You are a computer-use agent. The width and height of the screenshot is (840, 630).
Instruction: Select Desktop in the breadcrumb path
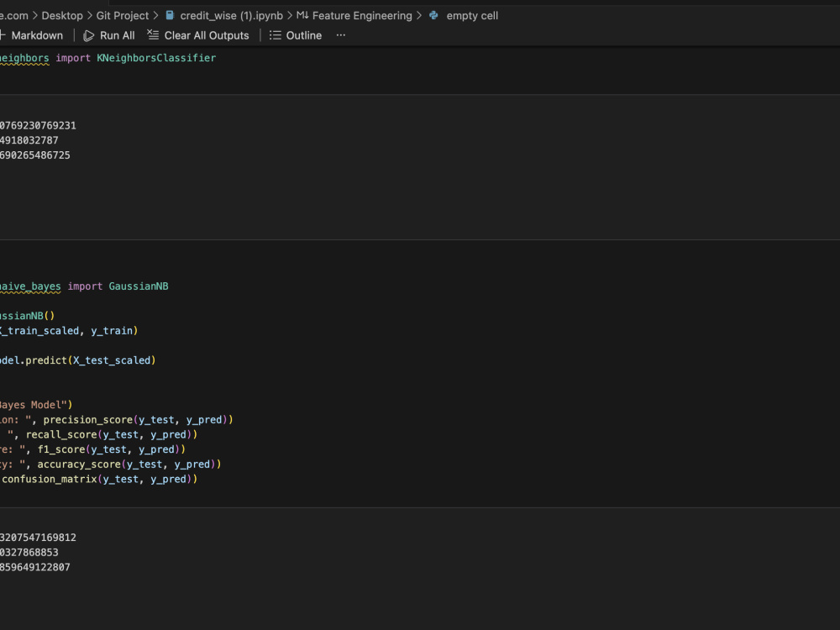coord(62,15)
